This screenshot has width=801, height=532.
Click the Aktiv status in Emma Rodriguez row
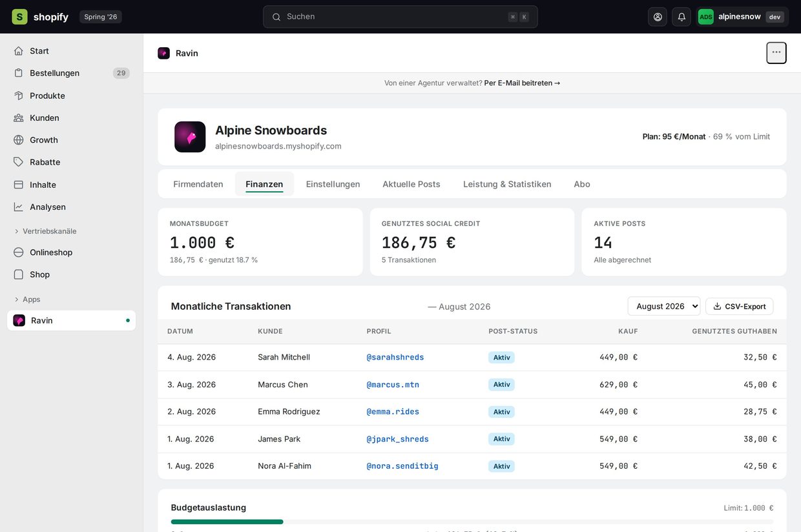click(501, 411)
